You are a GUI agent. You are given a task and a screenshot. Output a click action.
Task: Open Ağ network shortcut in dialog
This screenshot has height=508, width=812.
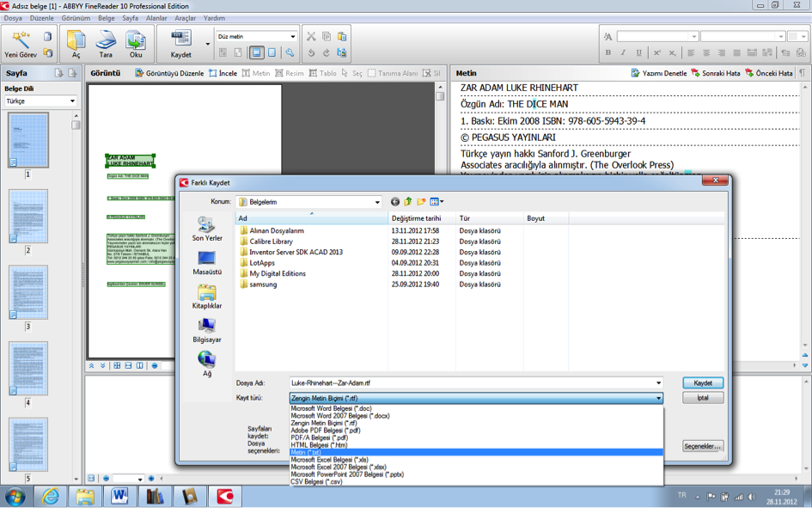[206, 364]
